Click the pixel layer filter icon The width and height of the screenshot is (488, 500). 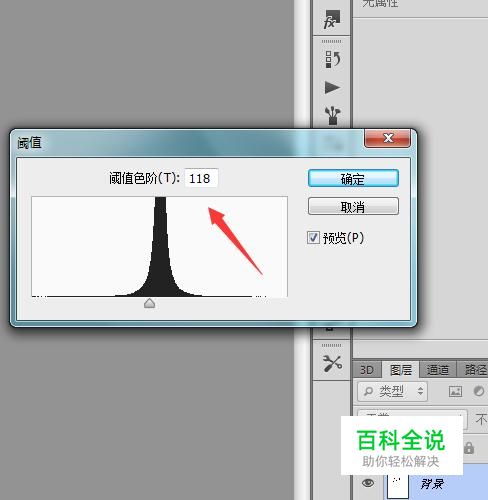(455, 391)
